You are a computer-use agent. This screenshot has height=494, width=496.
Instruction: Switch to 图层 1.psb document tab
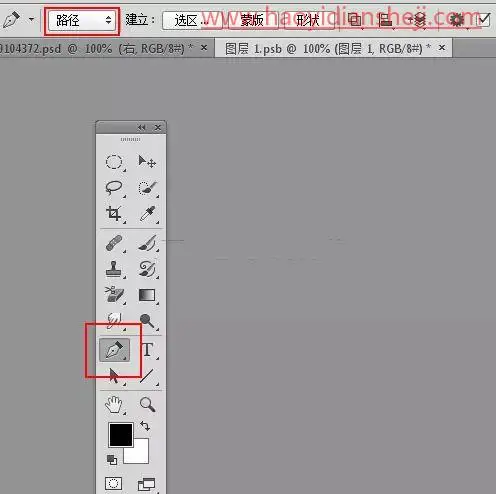[328, 49]
